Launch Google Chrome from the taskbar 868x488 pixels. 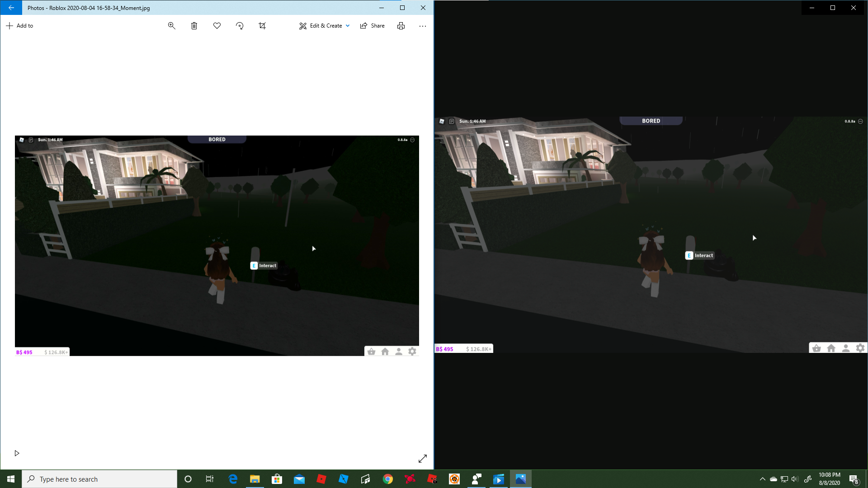(388, 479)
